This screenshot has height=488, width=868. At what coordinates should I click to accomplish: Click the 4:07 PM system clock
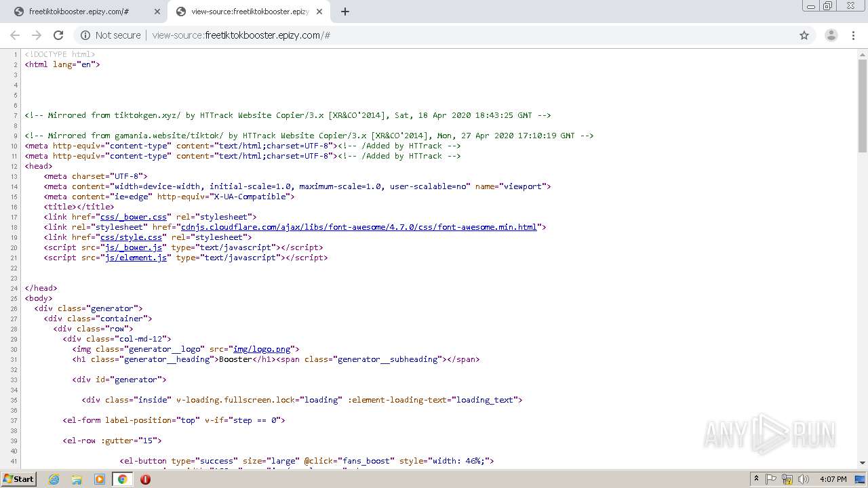(833, 479)
